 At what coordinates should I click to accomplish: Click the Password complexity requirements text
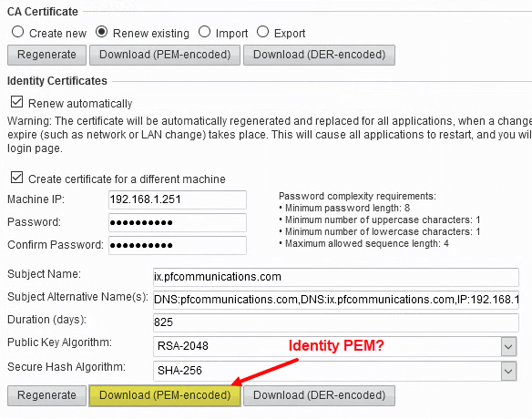pyautogui.click(x=357, y=196)
